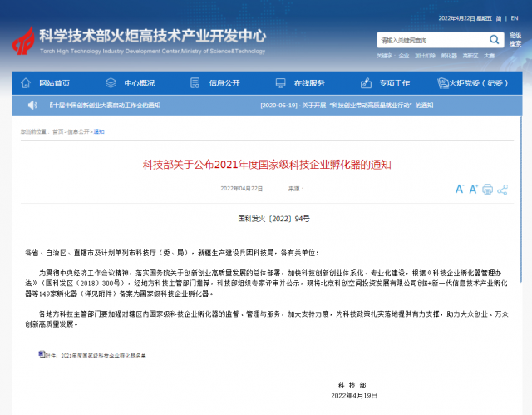Open the 2020-06-19 科技创业带动高质量就业行动 notice
The width and height of the screenshot is (532, 415).
click(x=347, y=106)
